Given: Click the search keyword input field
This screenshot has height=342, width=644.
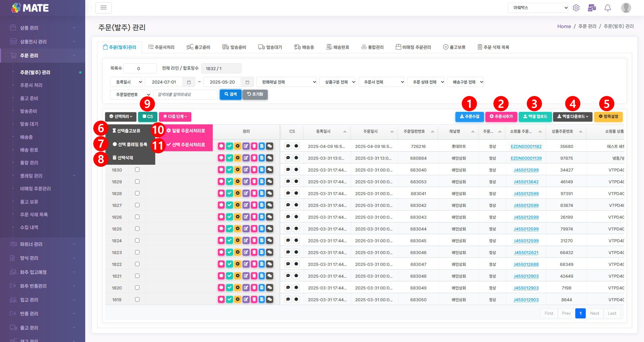Looking at the screenshot, I should pos(185,95).
